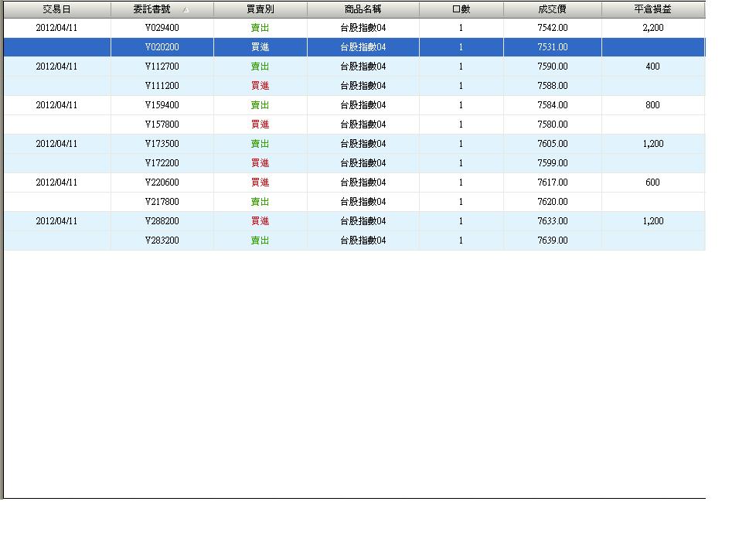Select order number V159400
The height and width of the screenshot is (539, 756).
(x=162, y=105)
